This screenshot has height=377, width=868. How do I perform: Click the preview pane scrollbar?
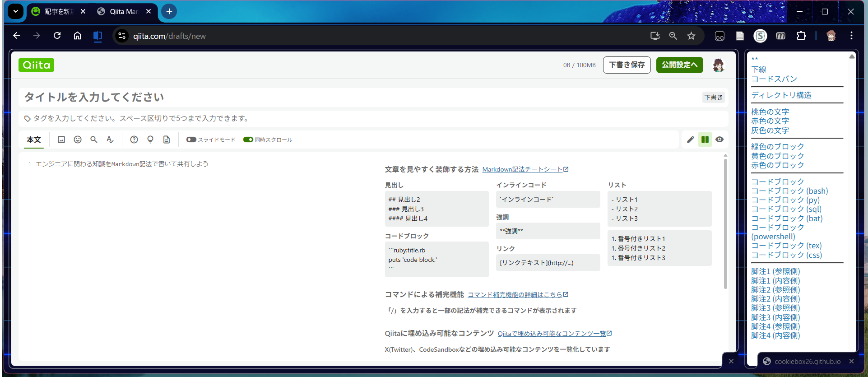tap(725, 223)
